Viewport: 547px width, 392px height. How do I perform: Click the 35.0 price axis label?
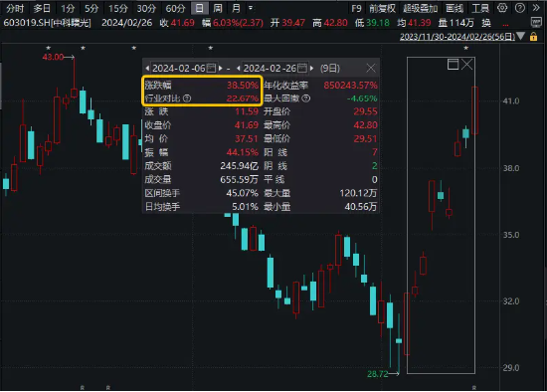511,235
